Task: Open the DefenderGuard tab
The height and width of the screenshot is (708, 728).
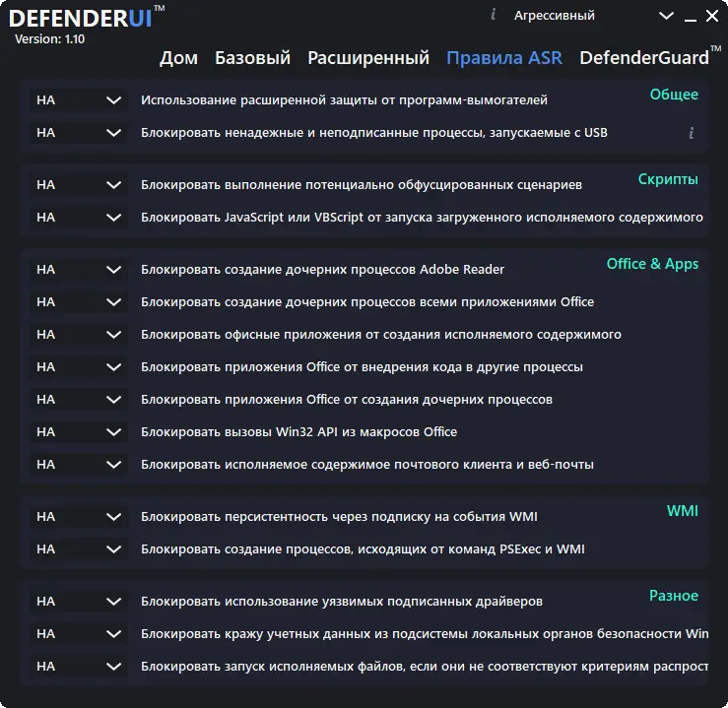Action: click(x=644, y=58)
